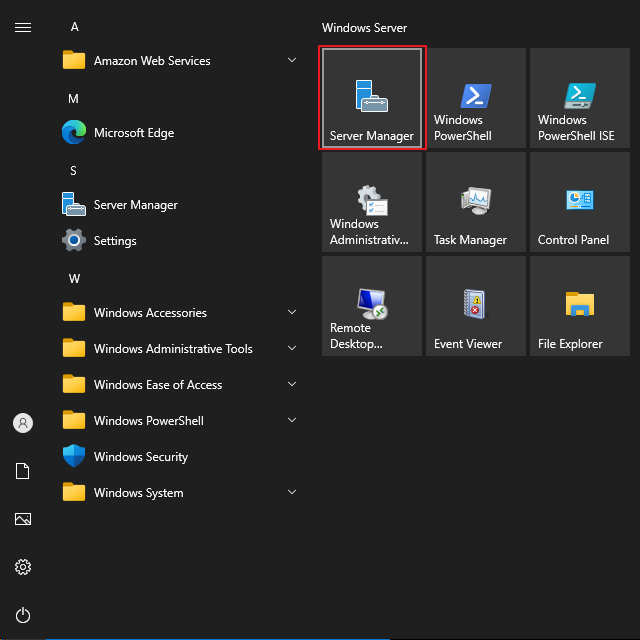The image size is (640, 640).
Task: Open the Settings gear in the sidebar
Action: coord(23,567)
